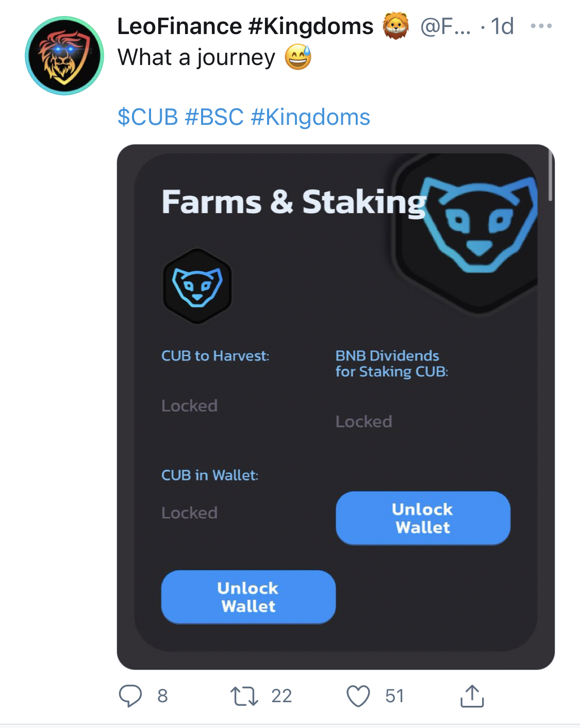The width and height of the screenshot is (580, 728).
Task: Open the #Kingdoms hashtag in tweet text
Action: [x=310, y=117]
